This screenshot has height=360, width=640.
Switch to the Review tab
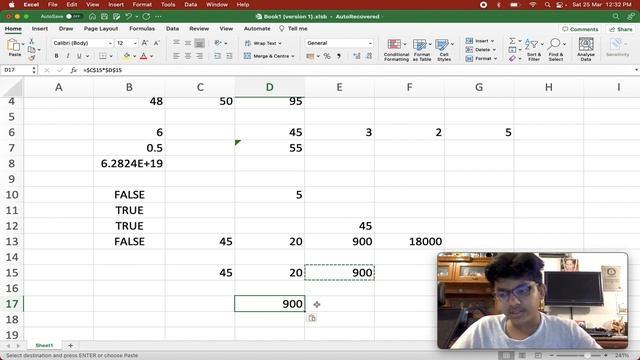pyautogui.click(x=199, y=29)
